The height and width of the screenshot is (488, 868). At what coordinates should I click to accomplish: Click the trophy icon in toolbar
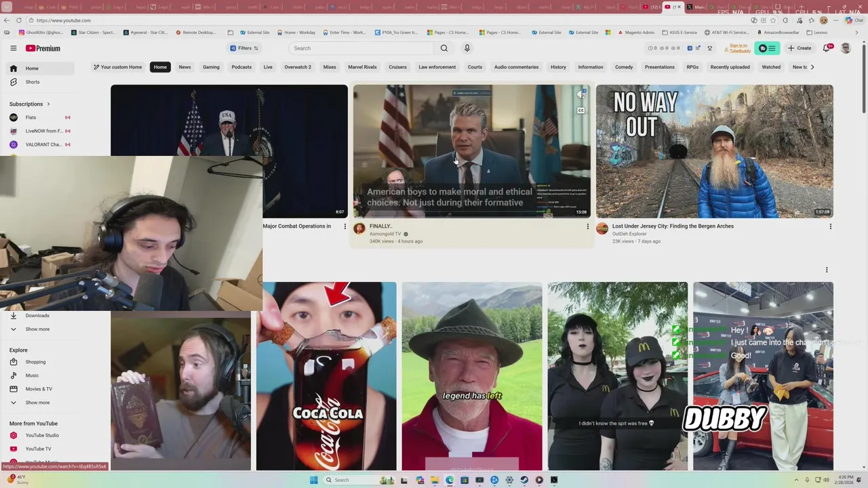710,48
